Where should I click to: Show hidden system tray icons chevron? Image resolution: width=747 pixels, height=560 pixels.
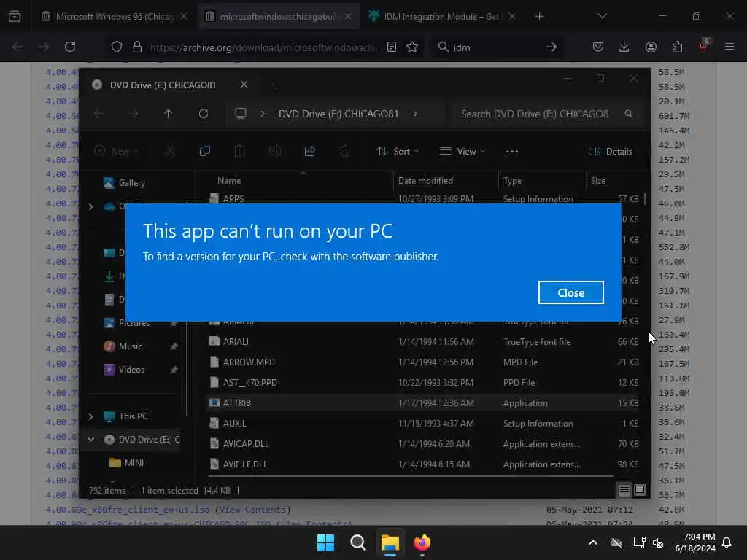593,542
